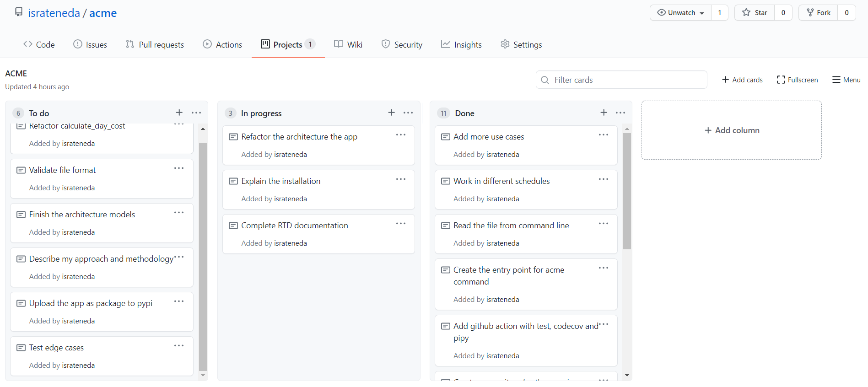Switch to the Projects tab

point(288,44)
